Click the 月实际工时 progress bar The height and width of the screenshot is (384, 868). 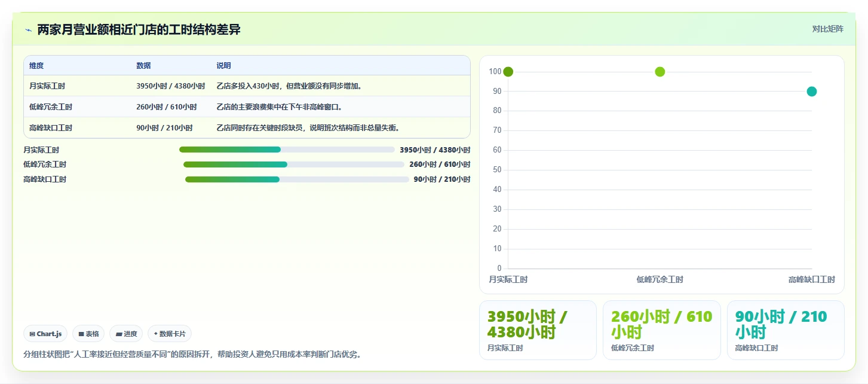(287, 150)
